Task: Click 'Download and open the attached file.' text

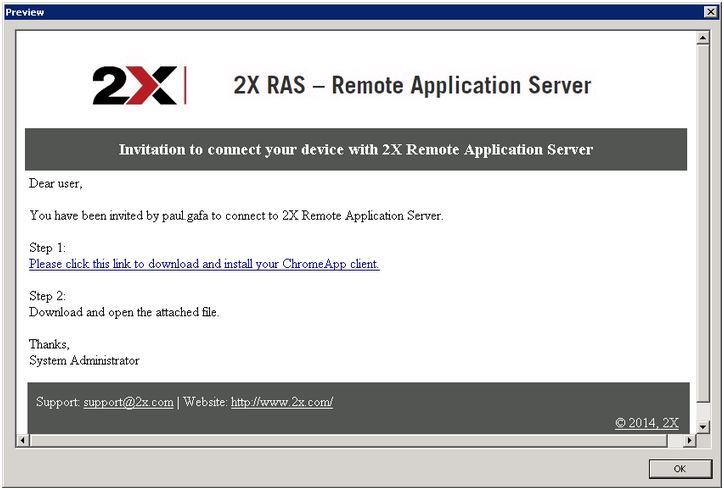Action: pos(124,312)
